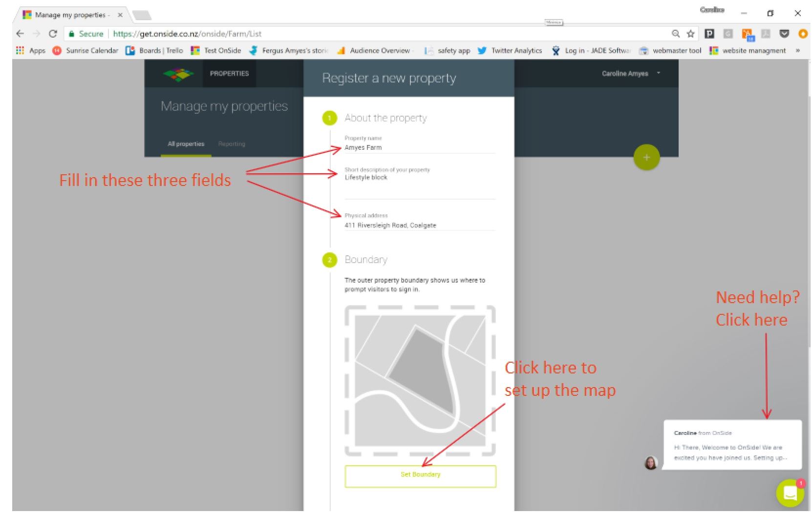Screen dimensions: 812x514
Task: Open the chat messenger launcher icon
Action: (x=790, y=493)
